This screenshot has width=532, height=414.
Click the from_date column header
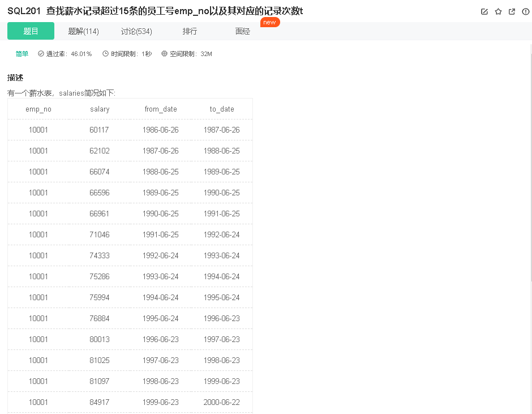point(161,109)
